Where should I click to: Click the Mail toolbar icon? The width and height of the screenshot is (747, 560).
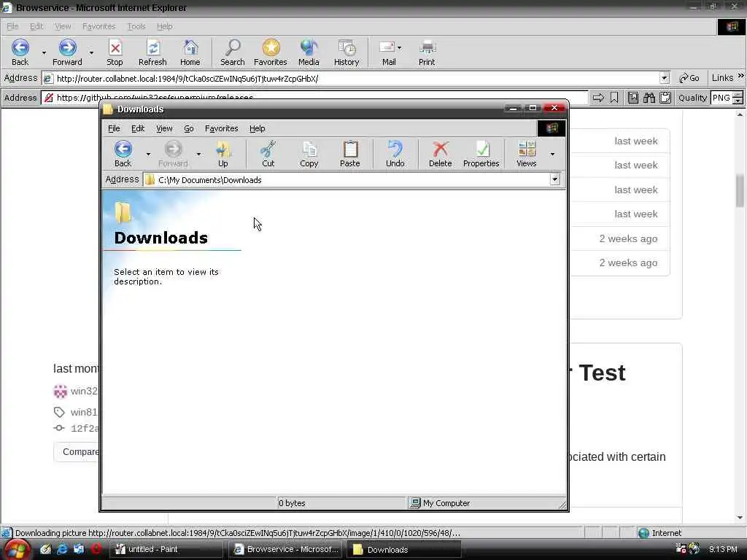[388, 52]
